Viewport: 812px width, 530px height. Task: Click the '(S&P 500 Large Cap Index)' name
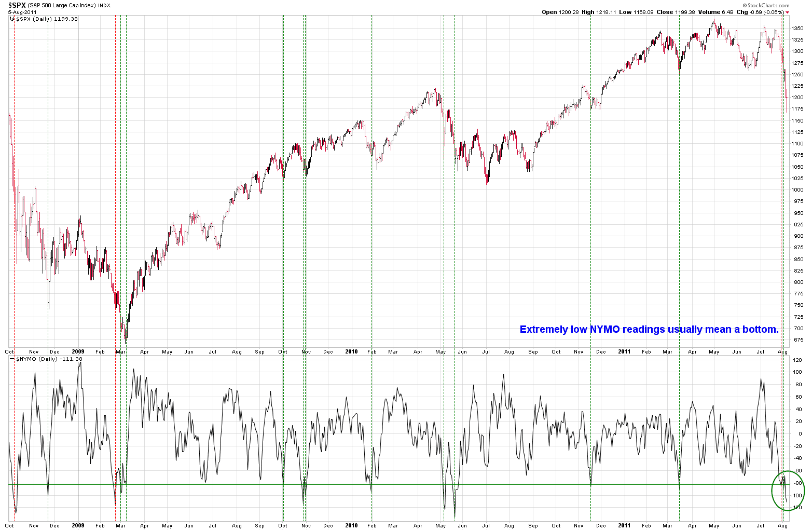62,5
